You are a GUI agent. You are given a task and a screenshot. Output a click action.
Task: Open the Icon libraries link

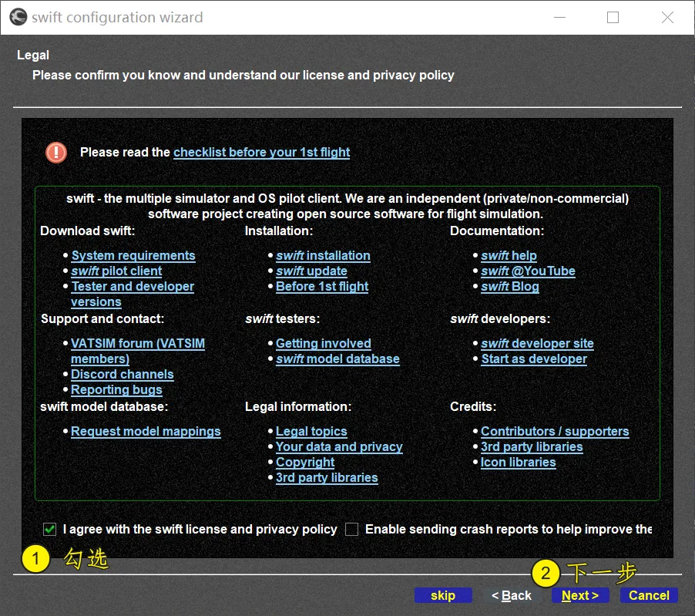(518, 462)
